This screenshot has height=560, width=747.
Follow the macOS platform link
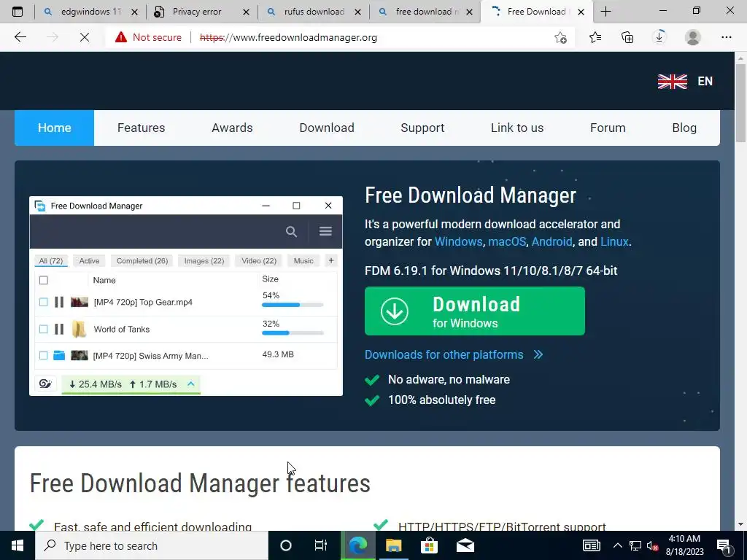tap(507, 241)
